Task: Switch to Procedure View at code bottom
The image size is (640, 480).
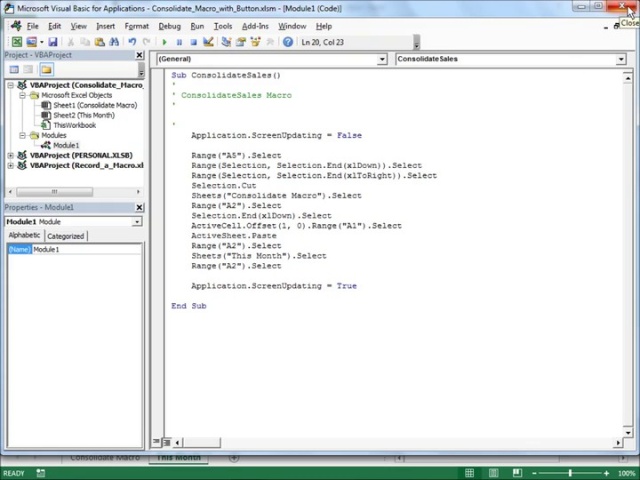Action: pos(156,442)
